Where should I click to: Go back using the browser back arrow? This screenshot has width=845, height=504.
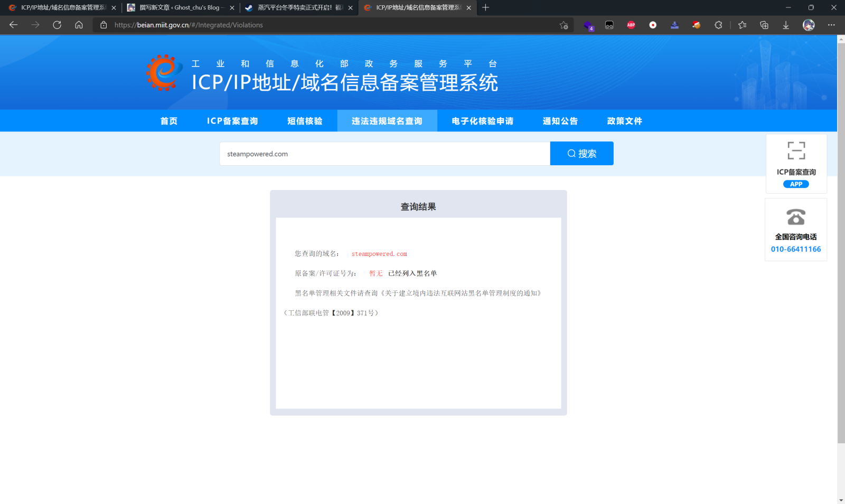[14, 25]
